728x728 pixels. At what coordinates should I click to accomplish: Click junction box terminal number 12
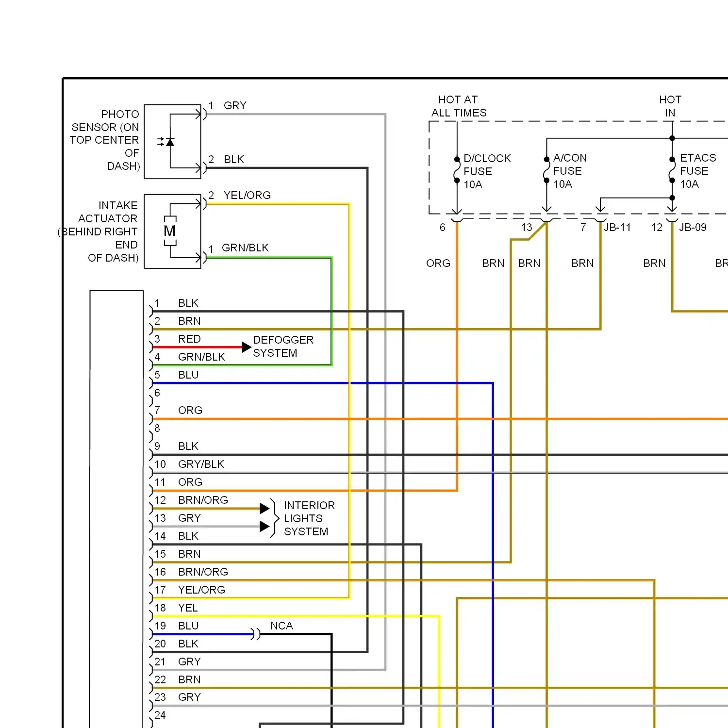(x=657, y=227)
